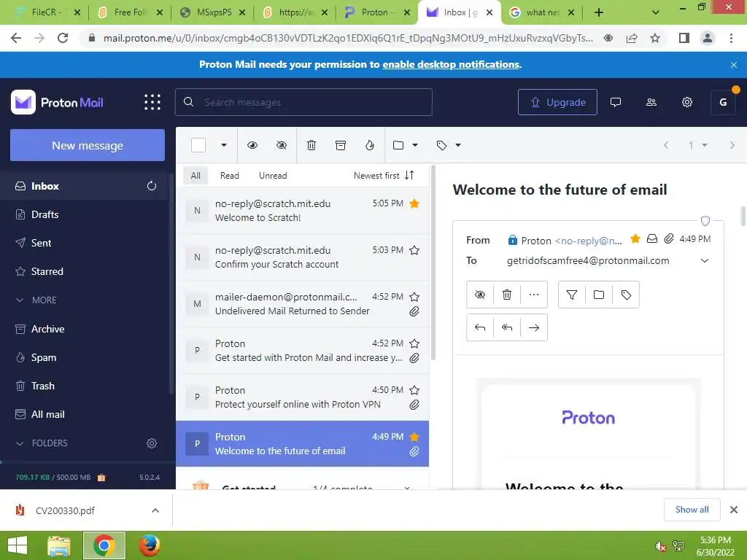This screenshot has height=560, width=747.
Task: Focus the Search messages field
Action: 304,102
